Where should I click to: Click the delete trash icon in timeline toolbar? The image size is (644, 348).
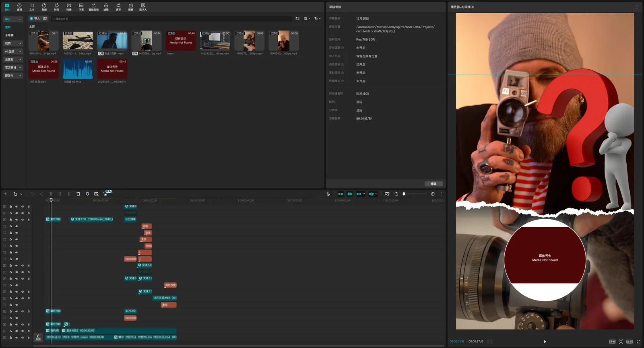point(78,194)
